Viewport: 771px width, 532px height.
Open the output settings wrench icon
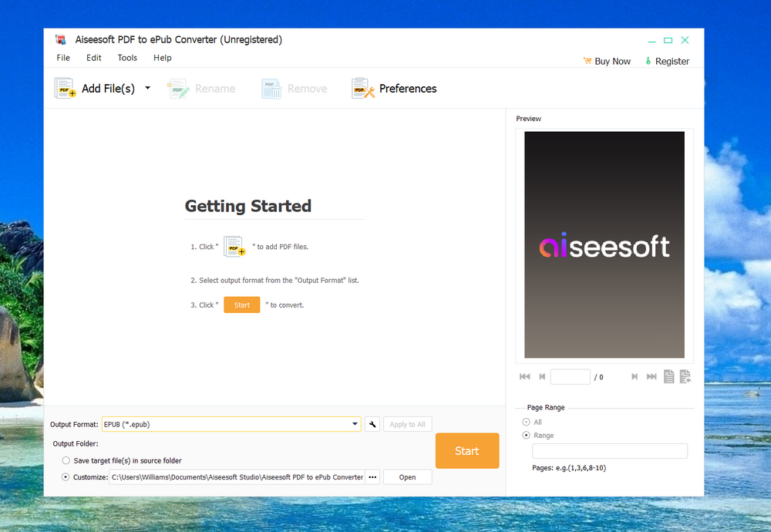click(x=372, y=424)
